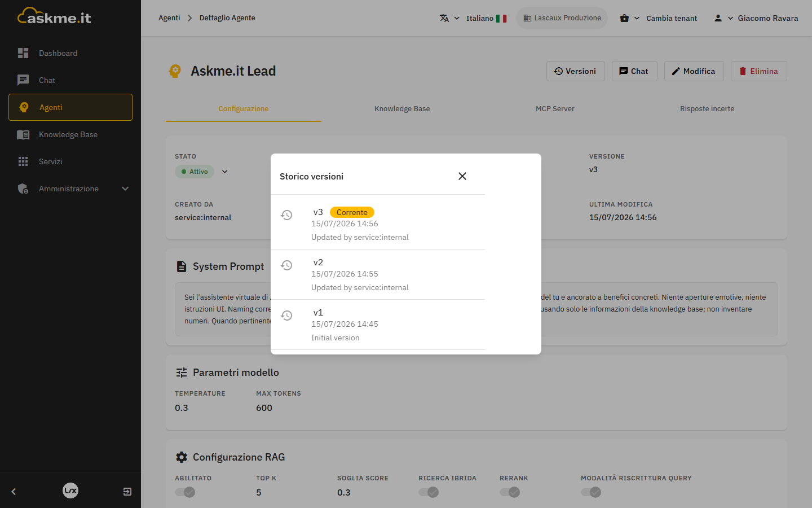Image resolution: width=812 pixels, height=508 pixels.
Task: Click the briefcase tenant icon
Action: click(x=624, y=18)
